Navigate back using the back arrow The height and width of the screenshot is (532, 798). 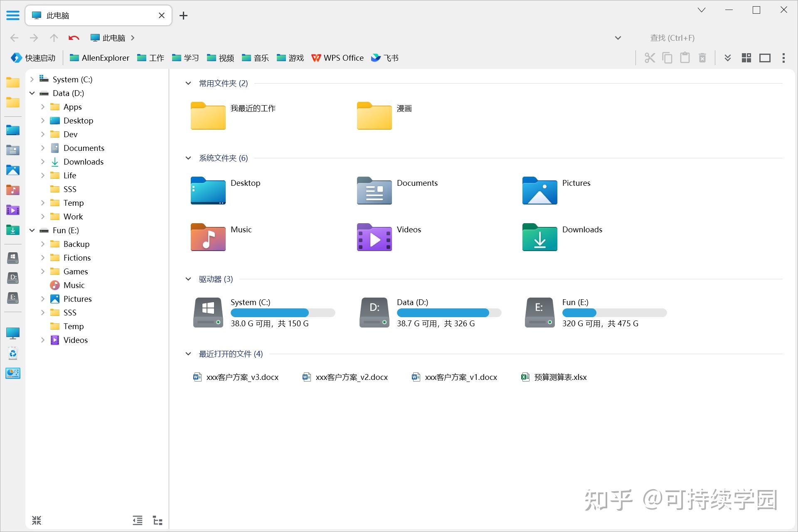14,38
